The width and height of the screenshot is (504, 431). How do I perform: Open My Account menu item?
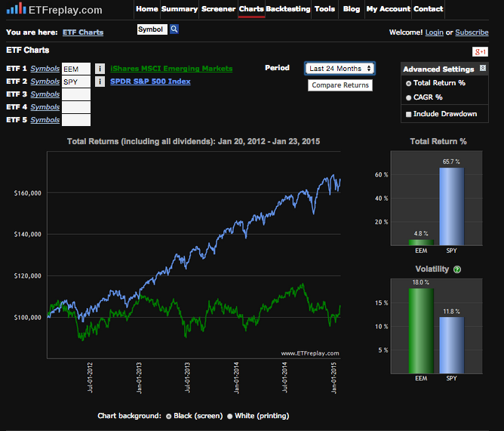389,9
